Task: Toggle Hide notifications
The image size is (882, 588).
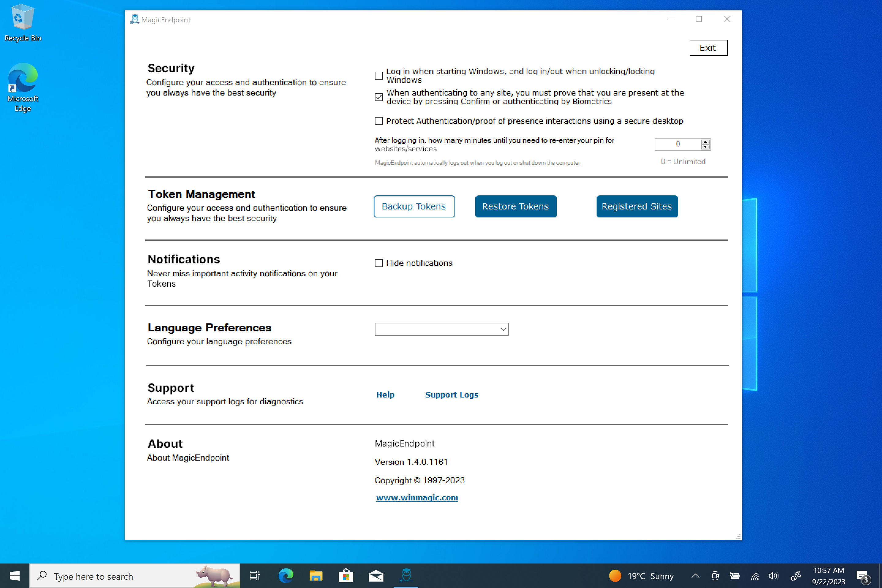Action: click(x=379, y=263)
